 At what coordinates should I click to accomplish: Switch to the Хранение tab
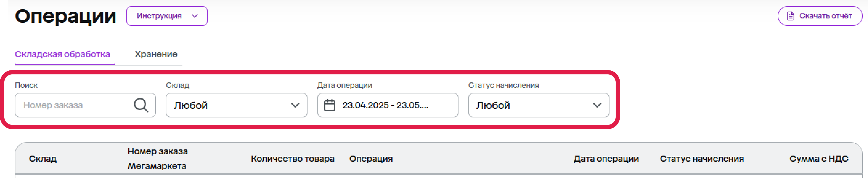point(156,54)
